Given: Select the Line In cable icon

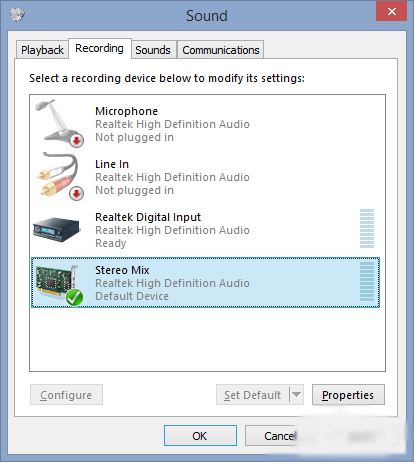Looking at the screenshot, I should [x=60, y=176].
